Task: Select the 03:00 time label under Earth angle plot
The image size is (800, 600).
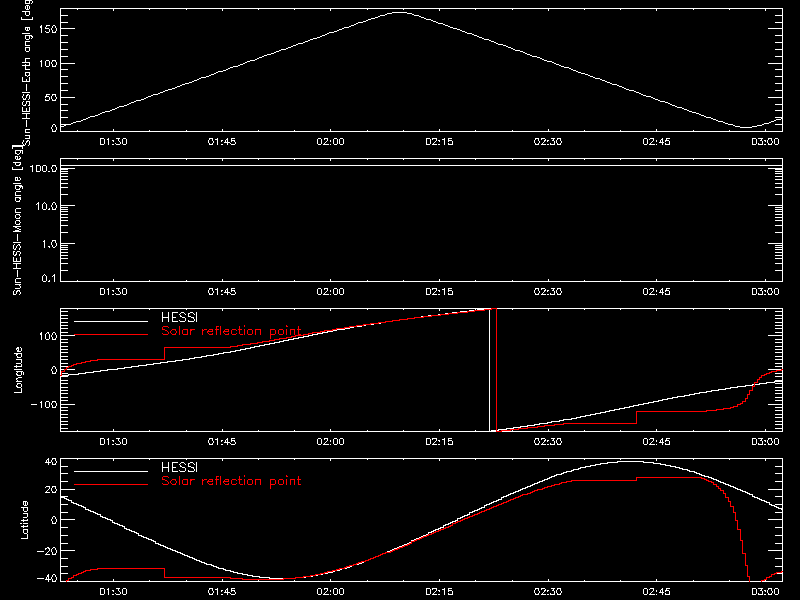Action: coord(765,141)
